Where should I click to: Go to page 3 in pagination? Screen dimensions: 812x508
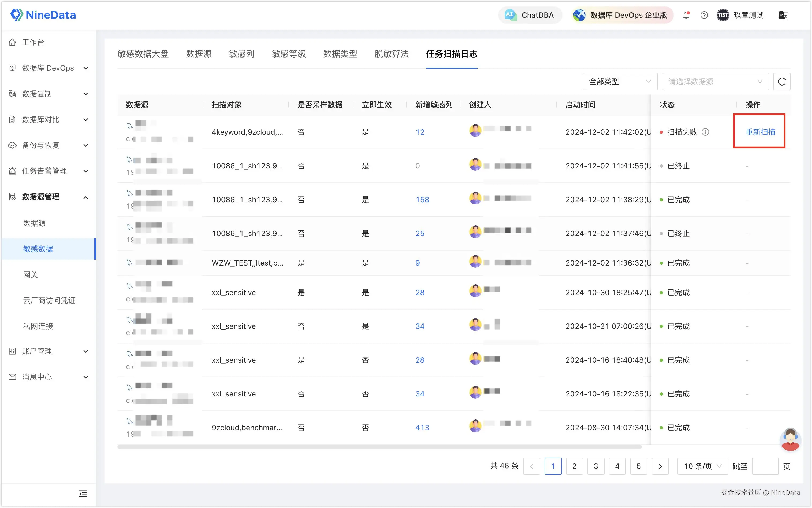(x=595, y=466)
